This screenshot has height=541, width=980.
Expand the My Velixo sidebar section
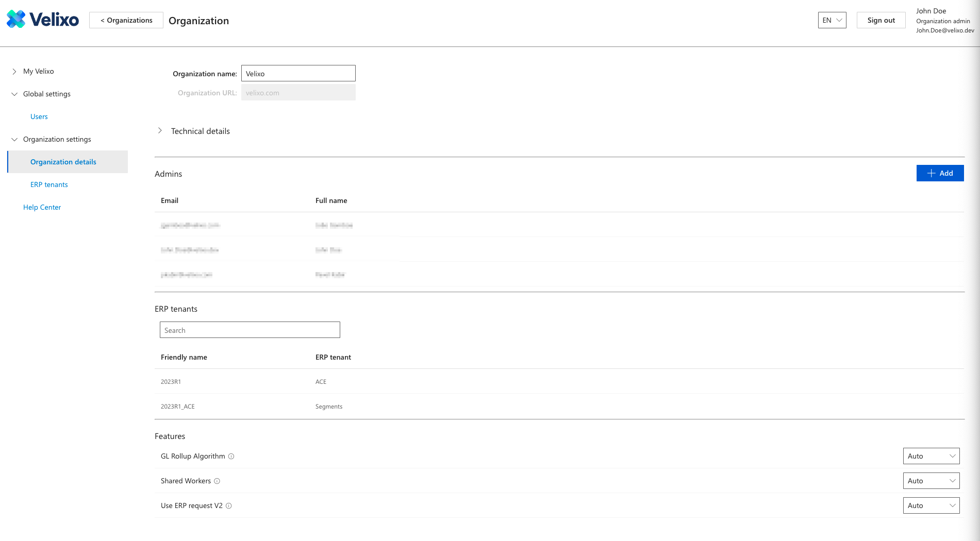click(14, 72)
